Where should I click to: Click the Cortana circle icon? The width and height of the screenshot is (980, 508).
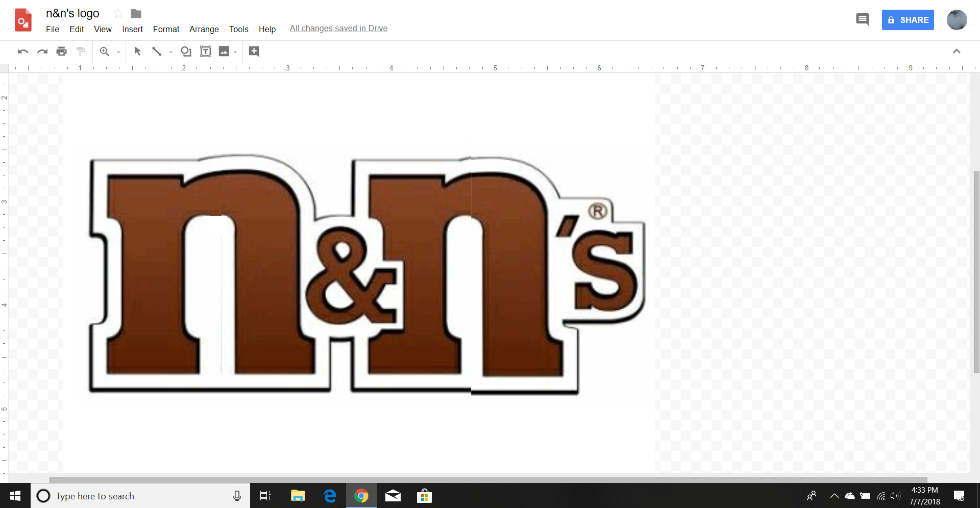pos(43,496)
